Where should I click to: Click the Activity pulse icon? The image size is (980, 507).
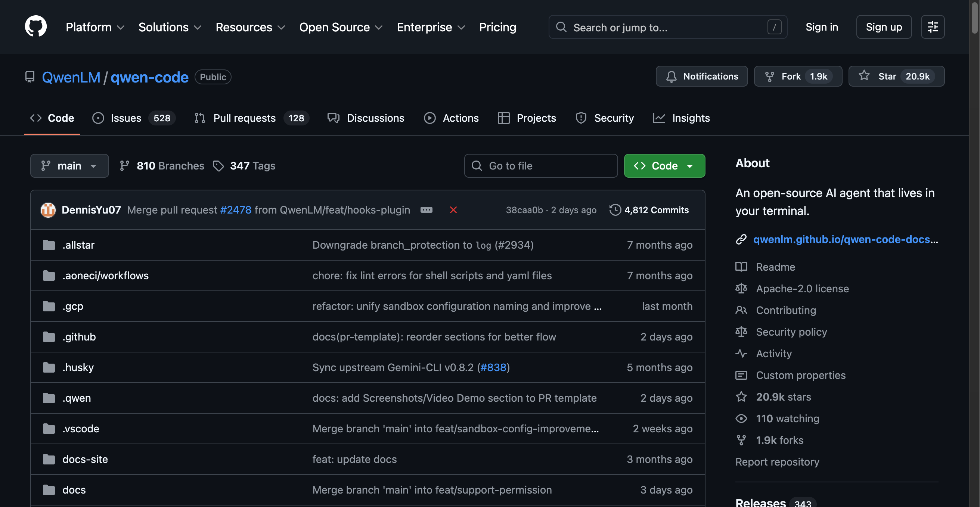click(x=741, y=353)
